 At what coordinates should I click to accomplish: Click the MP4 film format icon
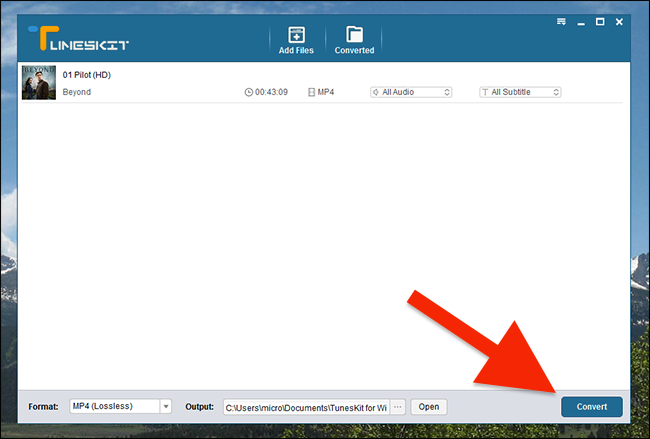[311, 92]
